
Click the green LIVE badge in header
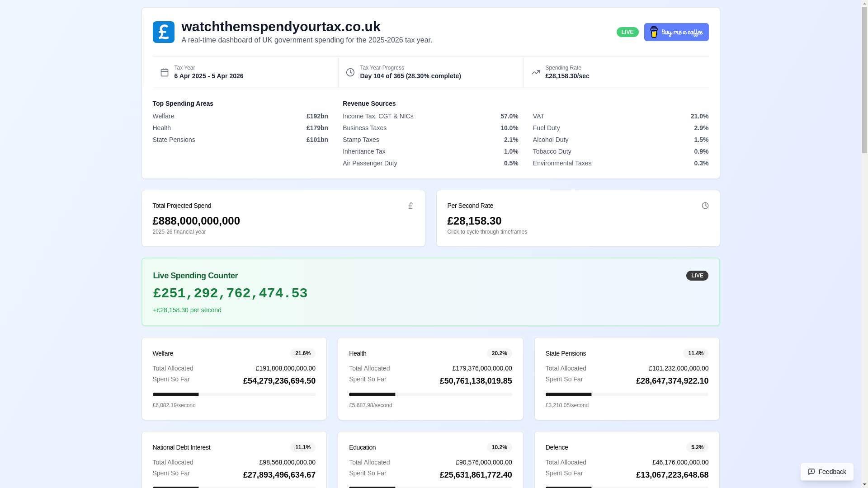(x=627, y=32)
